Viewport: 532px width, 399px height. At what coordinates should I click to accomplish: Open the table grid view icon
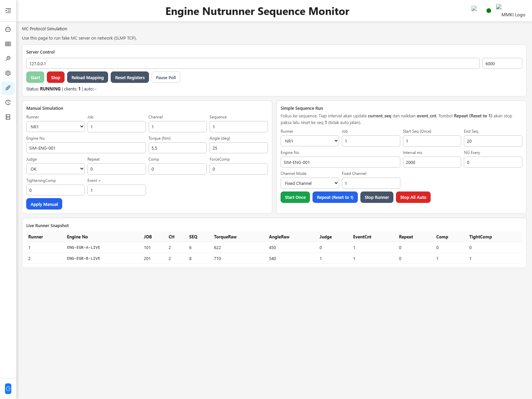pyautogui.click(x=8, y=44)
